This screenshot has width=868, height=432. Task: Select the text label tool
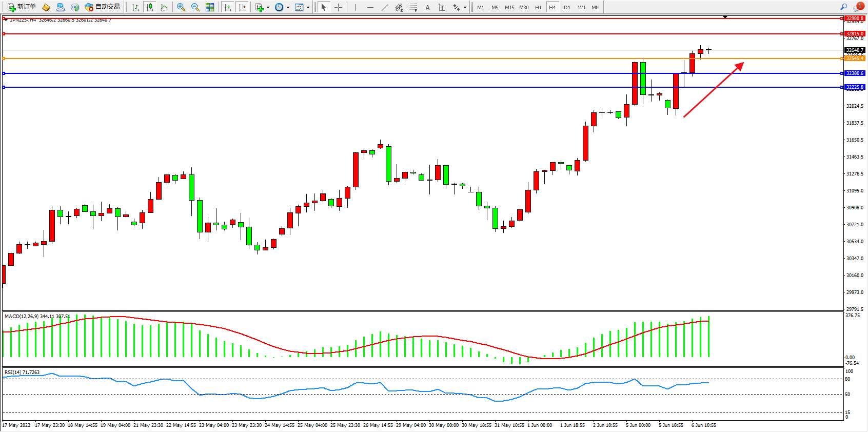click(x=442, y=7)
